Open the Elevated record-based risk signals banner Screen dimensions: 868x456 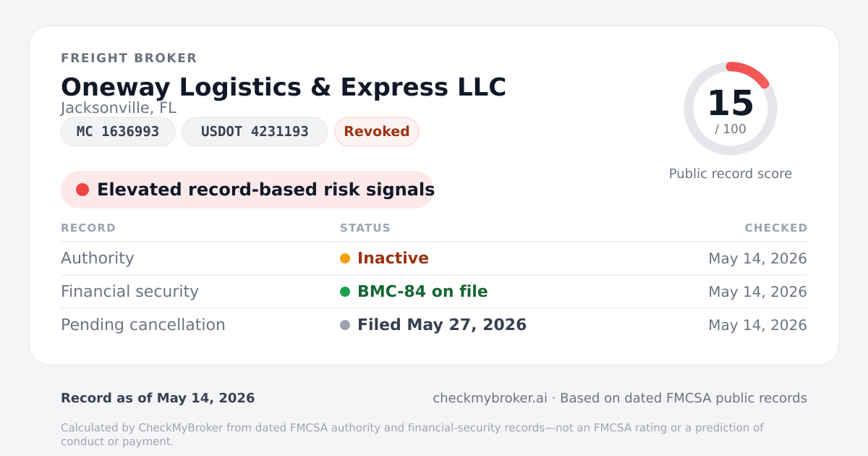(247, 190)
